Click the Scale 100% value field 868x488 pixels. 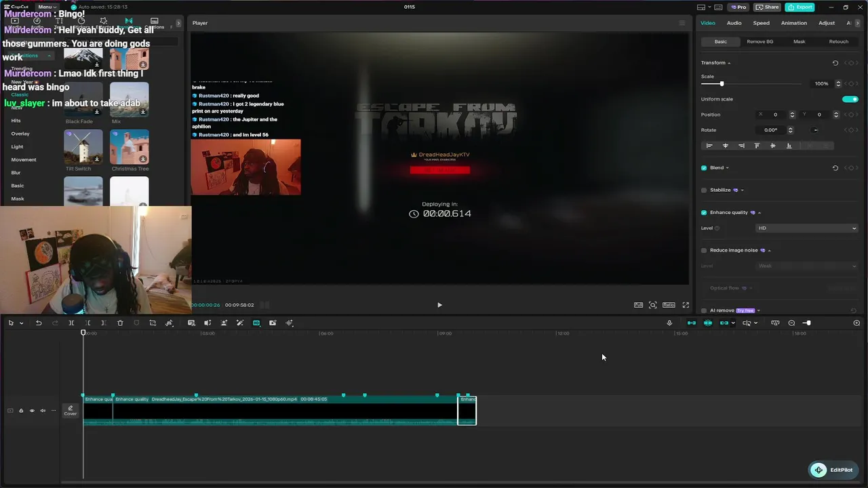click(822, 84)
